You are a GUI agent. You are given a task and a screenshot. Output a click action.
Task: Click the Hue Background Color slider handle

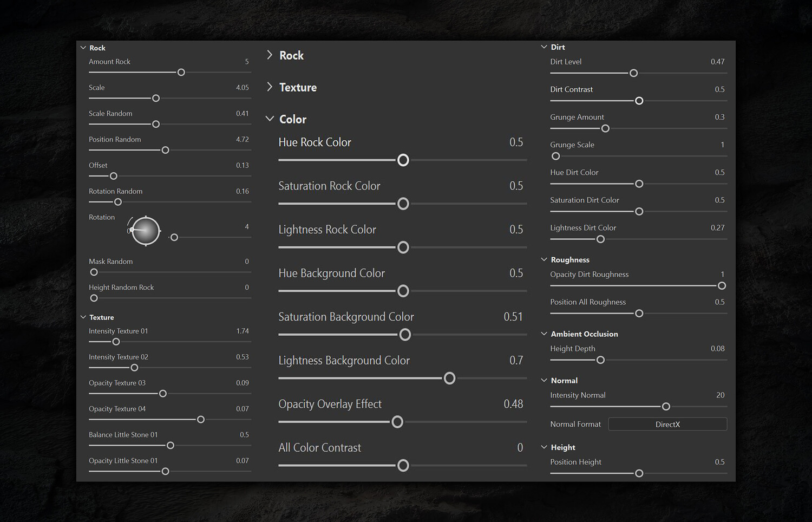[403, 291]
